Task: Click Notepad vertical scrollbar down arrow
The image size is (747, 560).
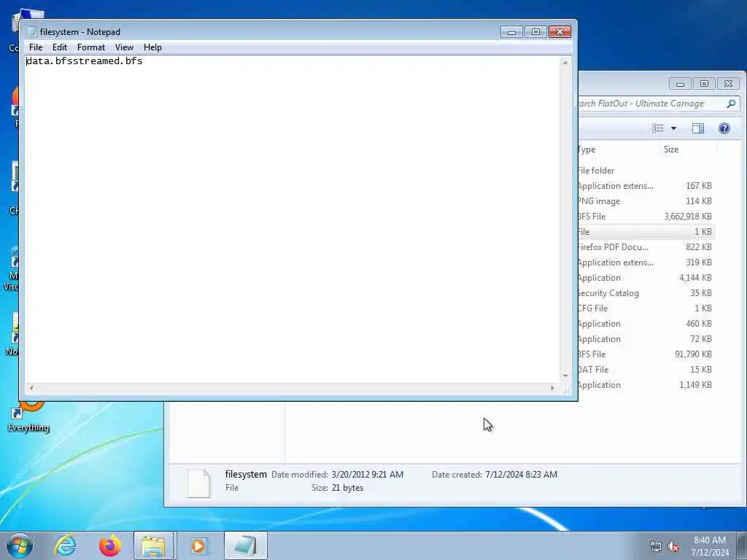Action: tap(565, 376)
